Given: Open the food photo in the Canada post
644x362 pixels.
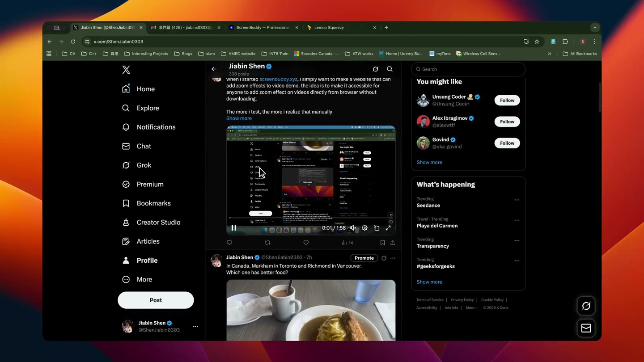Looking at the screenshot, I should tap(311, 310).
